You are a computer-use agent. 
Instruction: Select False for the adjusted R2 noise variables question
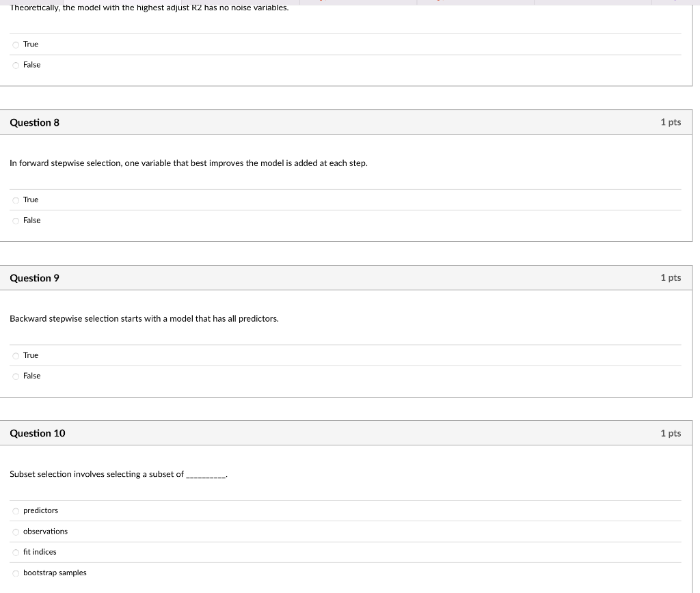click(16, 66)
